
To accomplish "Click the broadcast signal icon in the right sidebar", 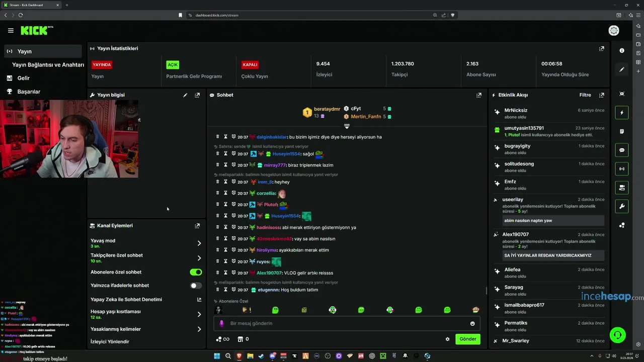I will pyautogui.click(x=622, y=168).
